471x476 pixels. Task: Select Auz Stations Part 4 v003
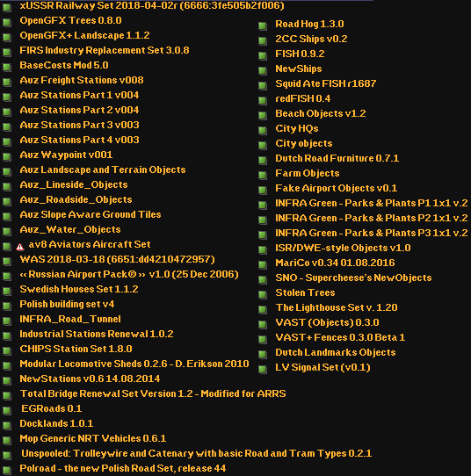tap(79, 140)
